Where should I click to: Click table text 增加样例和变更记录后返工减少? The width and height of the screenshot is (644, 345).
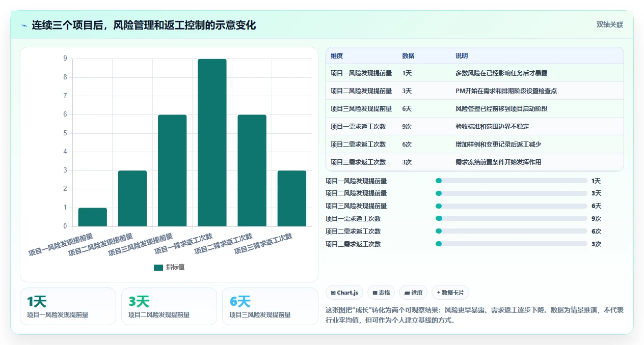(x=498, y=145)
